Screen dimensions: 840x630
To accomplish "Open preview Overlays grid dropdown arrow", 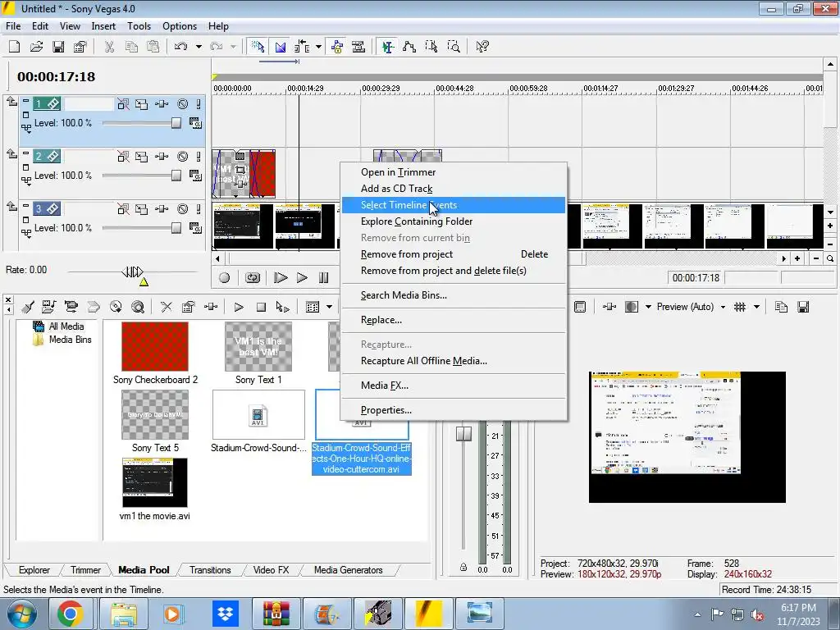I will pyautogui.click(x=756, y=307).
